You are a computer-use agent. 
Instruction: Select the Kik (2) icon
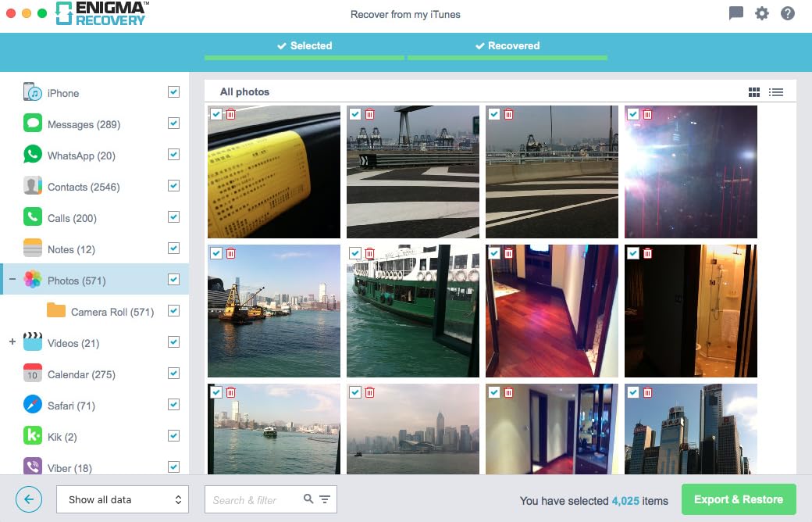pyautogui.click(x=33, y=435)
